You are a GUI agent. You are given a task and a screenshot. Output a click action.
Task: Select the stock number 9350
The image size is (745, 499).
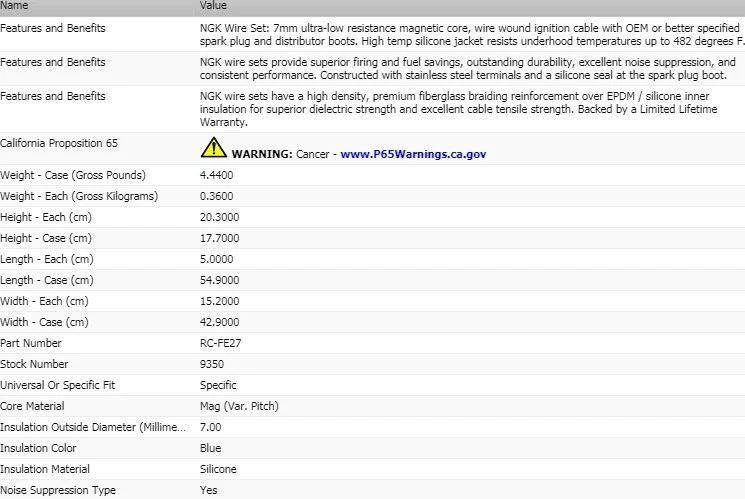click(212, 364)
